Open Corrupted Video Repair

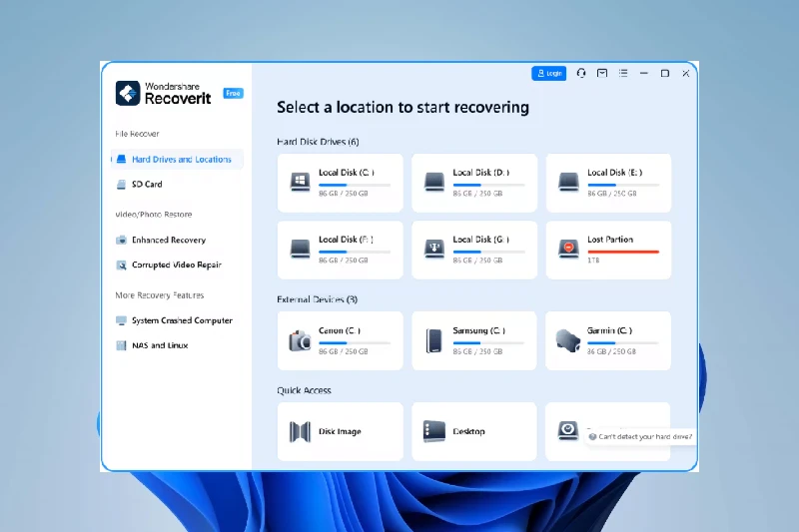pyautogui.click(x=176, y=266)
